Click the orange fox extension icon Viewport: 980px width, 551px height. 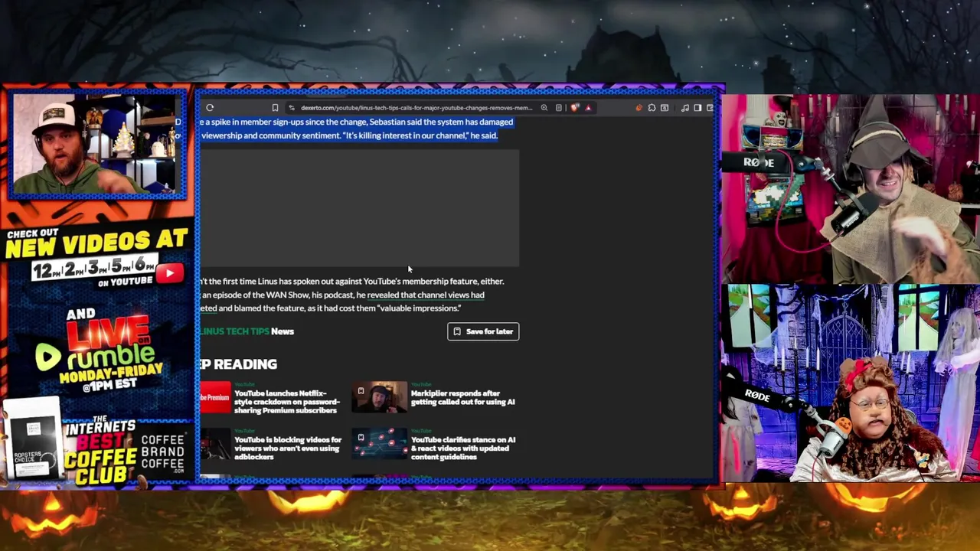coord(639,108)
